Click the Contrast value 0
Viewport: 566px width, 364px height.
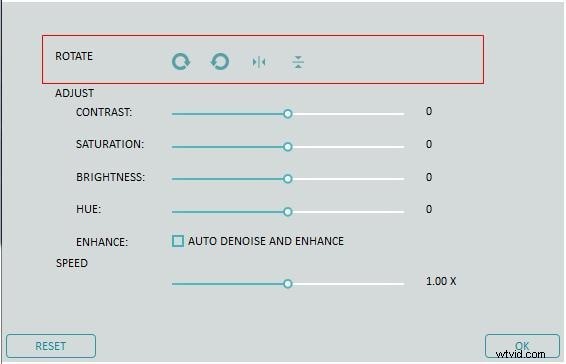[x=428, y=111]
